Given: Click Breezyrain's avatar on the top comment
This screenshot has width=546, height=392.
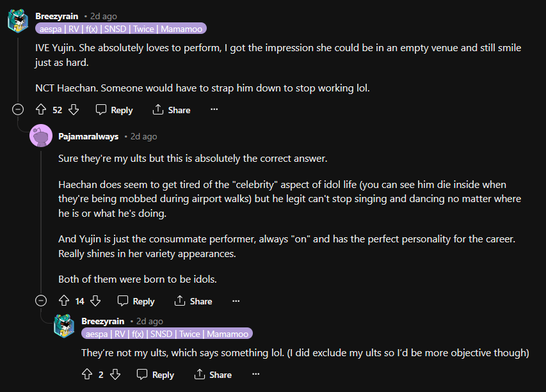Looking at the screenshot, I should [18, 21].
